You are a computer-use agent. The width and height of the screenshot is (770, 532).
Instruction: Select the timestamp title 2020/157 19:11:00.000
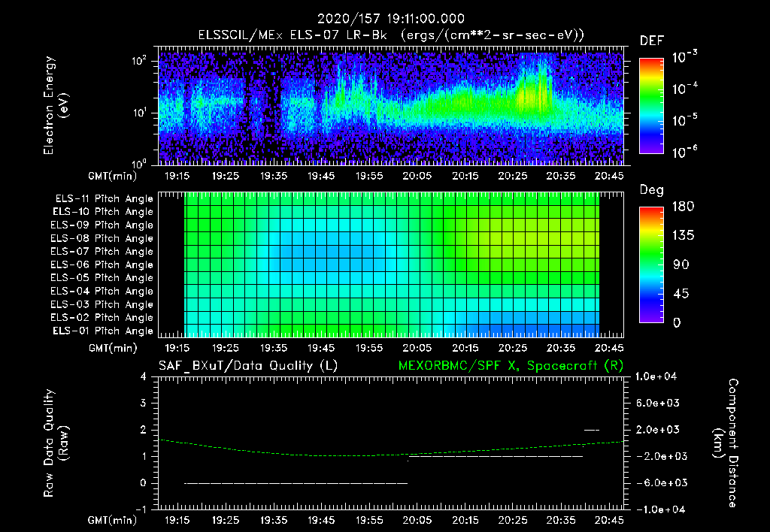[391, 19]
